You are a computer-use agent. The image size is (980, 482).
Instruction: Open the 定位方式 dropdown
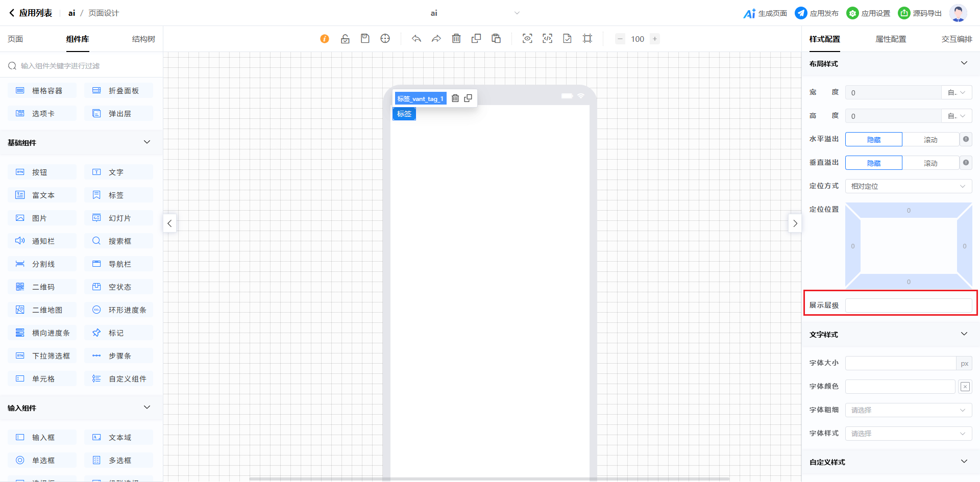[908, 187]
